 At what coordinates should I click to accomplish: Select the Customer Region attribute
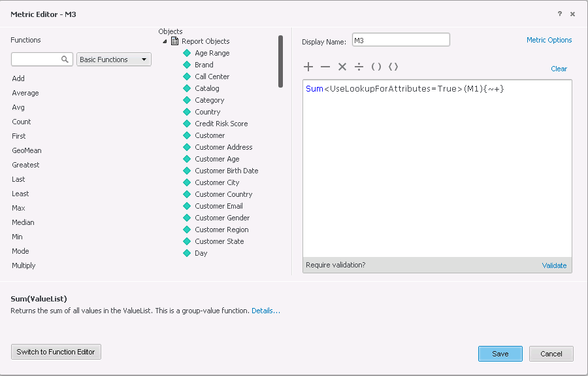coord(221,230)
